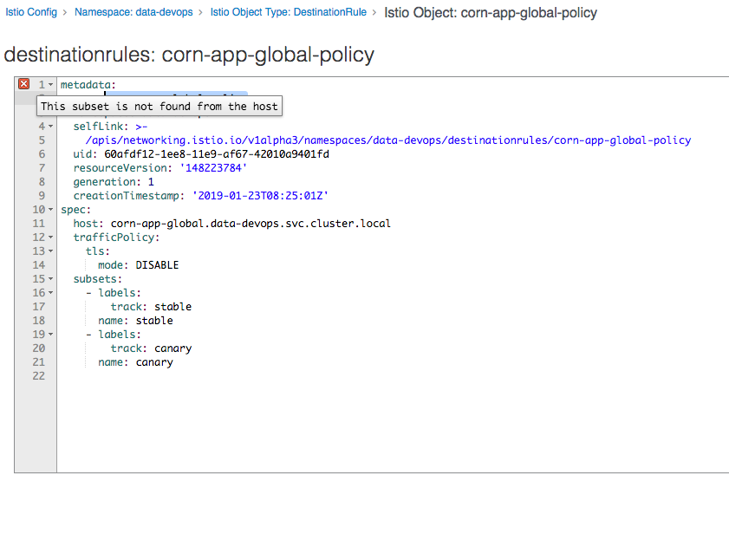The height and width of the screenshot is (560, 729).
Task: Click the 'track: stable' label line
Action: pos(151,307)
